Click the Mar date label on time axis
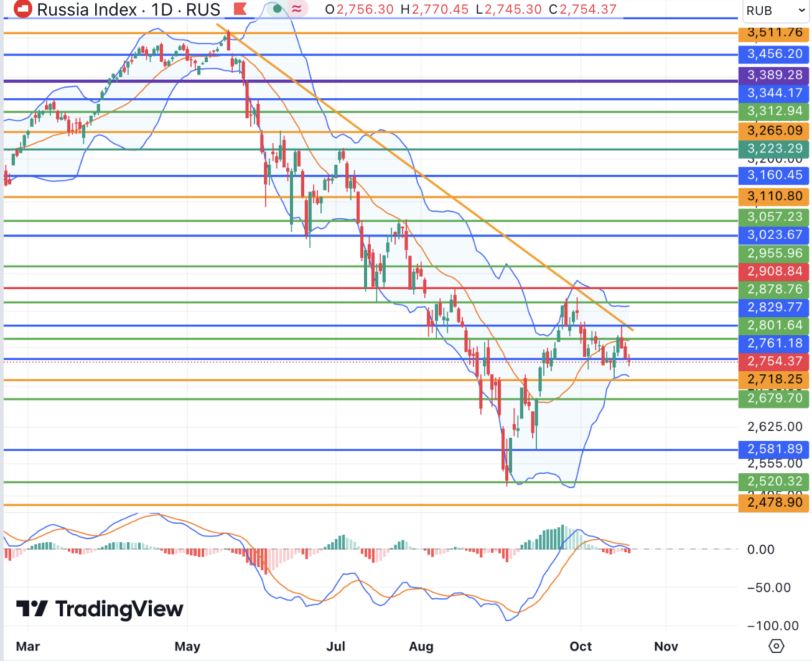 [x=28, y=646]
